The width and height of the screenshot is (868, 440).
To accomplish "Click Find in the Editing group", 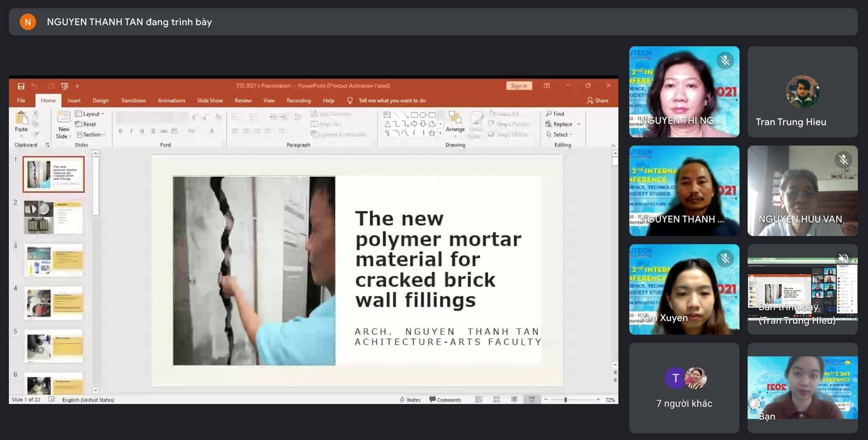I will click(555, 114).
